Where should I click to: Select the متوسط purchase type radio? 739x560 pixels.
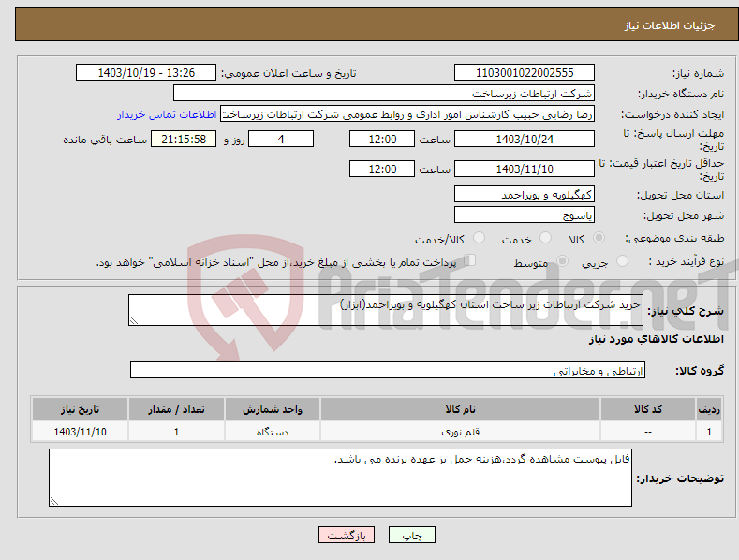(x=562, y=261)
